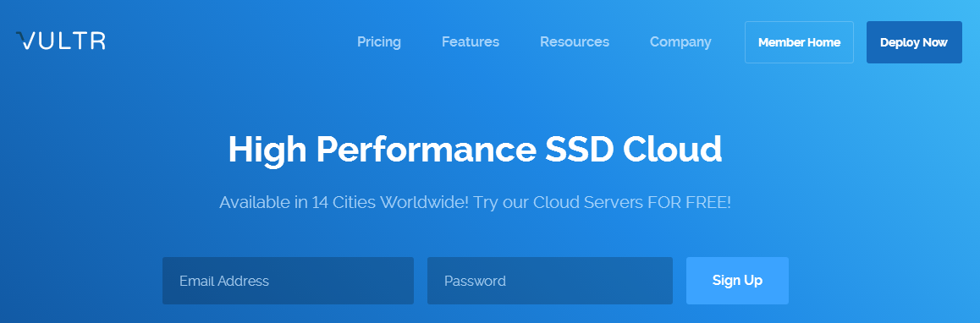Click the Vultr logo
Screen dimensions: 980x323
pyautogui.click(x=61, y=41)
